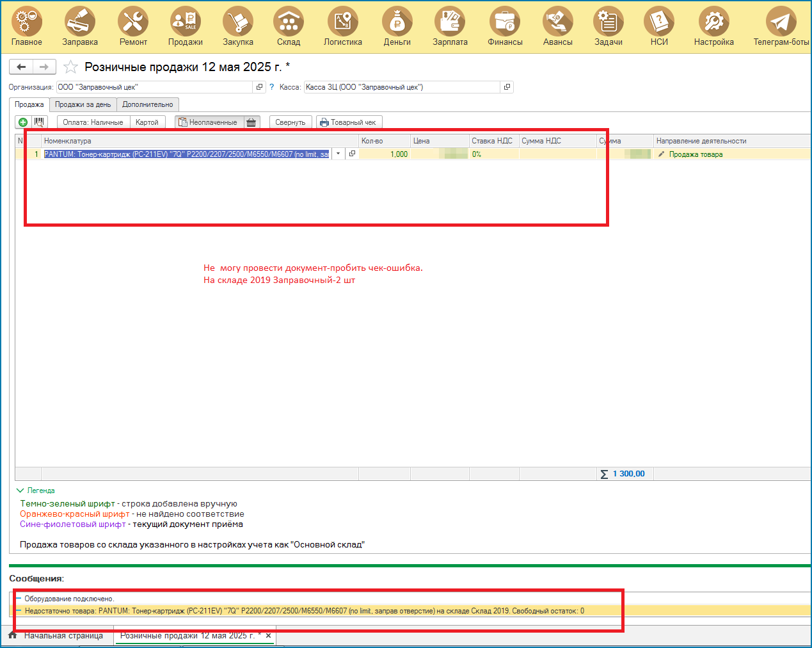Expand the Номенклатура cell dropdown arrow
812x648 pixels.
[x=338, y=154]
